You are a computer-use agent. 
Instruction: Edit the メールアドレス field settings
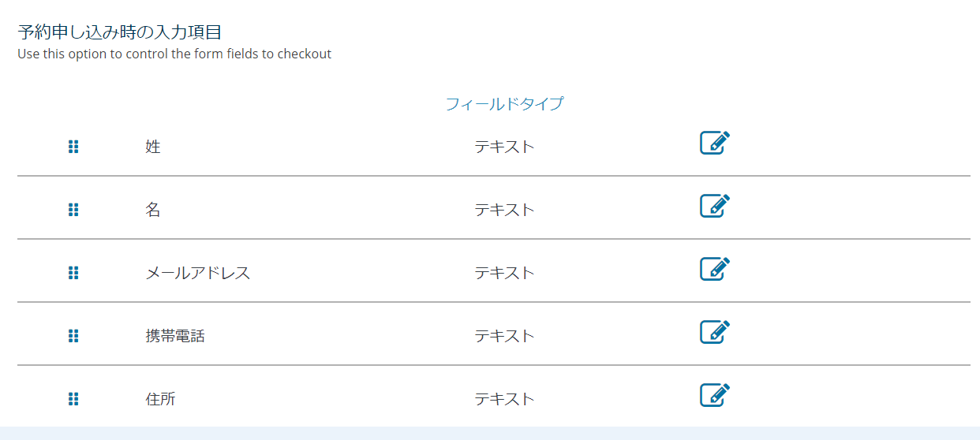(x=715, y=269)
